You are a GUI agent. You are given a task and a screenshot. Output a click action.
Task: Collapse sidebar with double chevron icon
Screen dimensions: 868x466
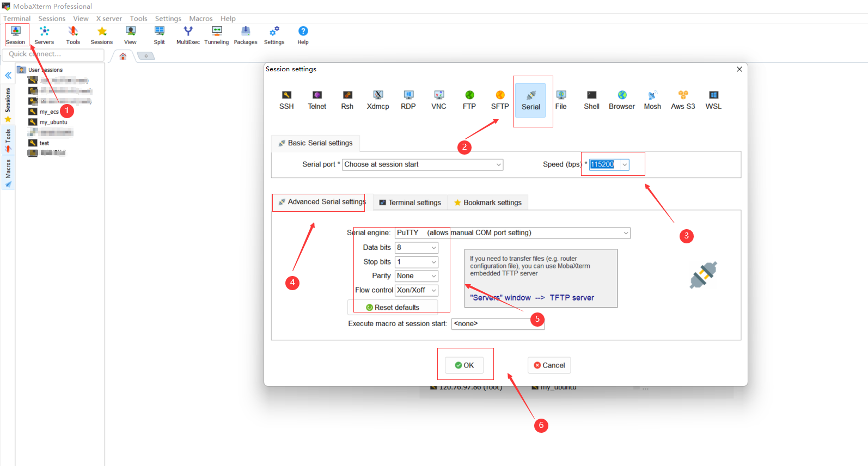(x=8, y=75)
